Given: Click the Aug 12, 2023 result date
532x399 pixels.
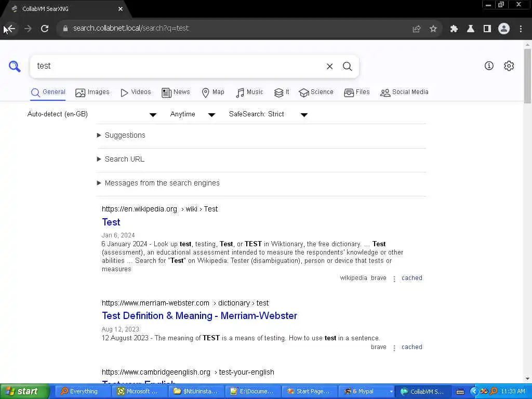Looking at the screenshot, I should (121, 329).
